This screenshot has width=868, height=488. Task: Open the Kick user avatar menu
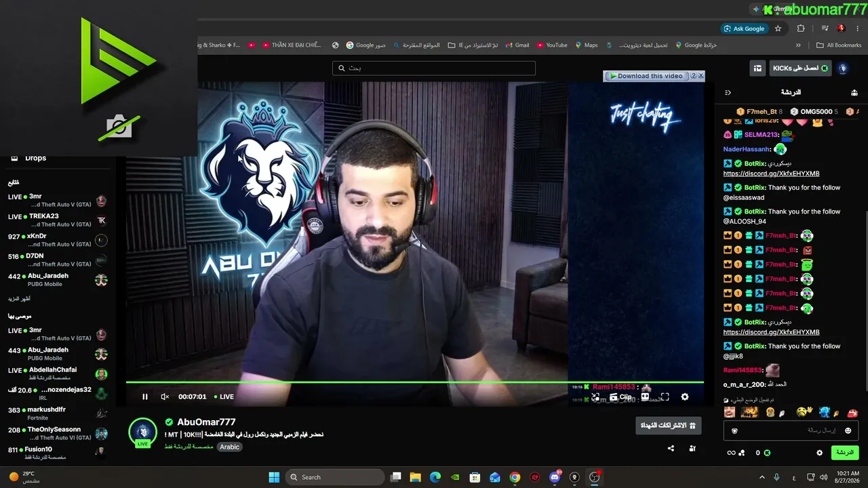point(843,68)
